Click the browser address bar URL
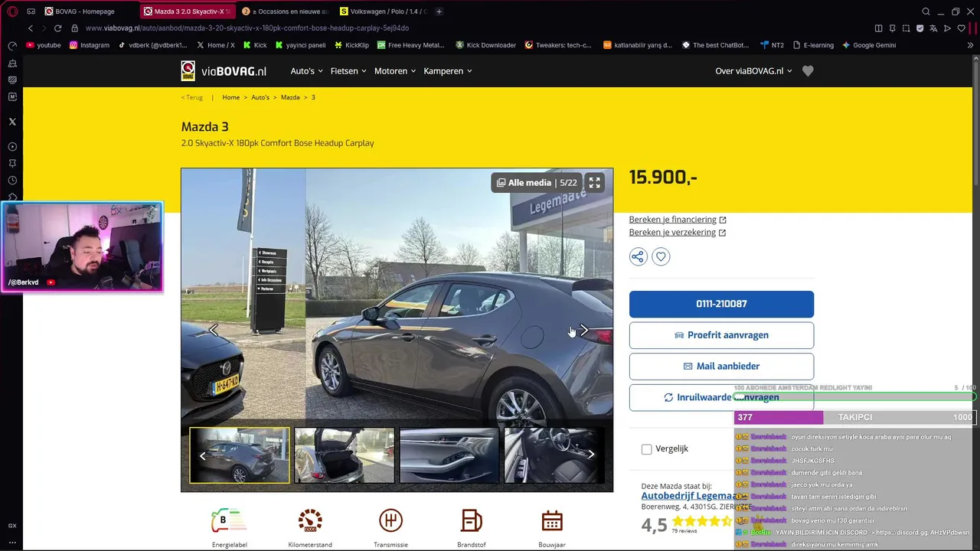This screenshot has width=980, height=551. 247,28
